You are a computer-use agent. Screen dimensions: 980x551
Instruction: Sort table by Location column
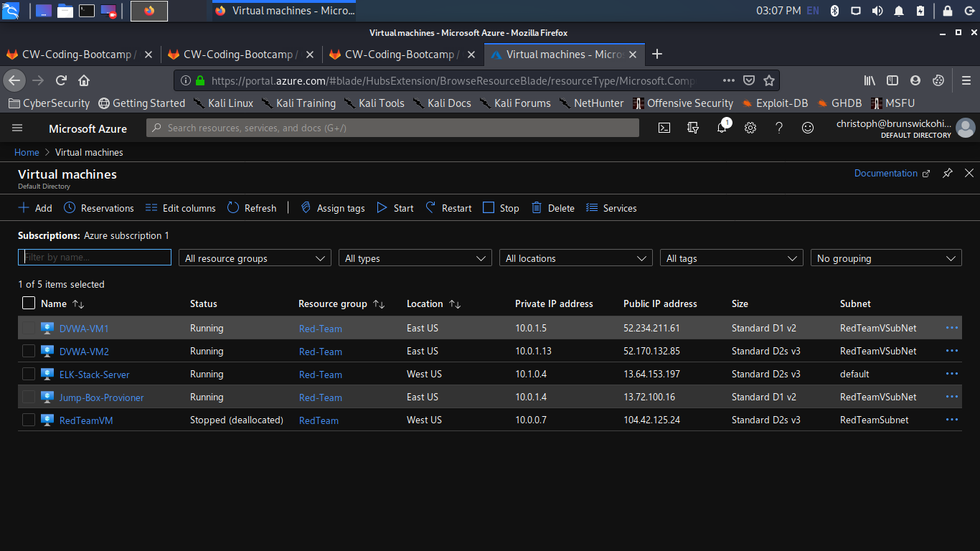pyautogui.click(x=433, y=303)
